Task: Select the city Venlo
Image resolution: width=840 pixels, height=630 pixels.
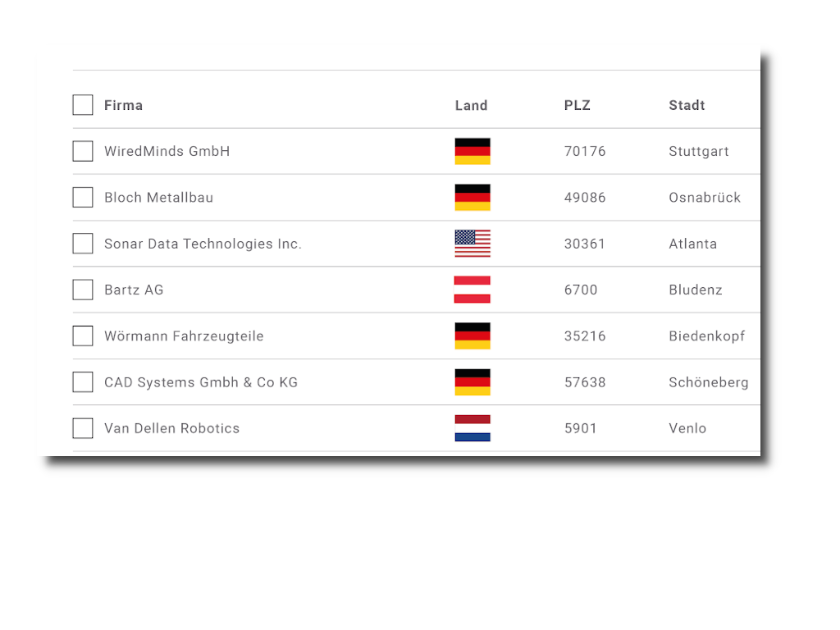Action: 687,428
